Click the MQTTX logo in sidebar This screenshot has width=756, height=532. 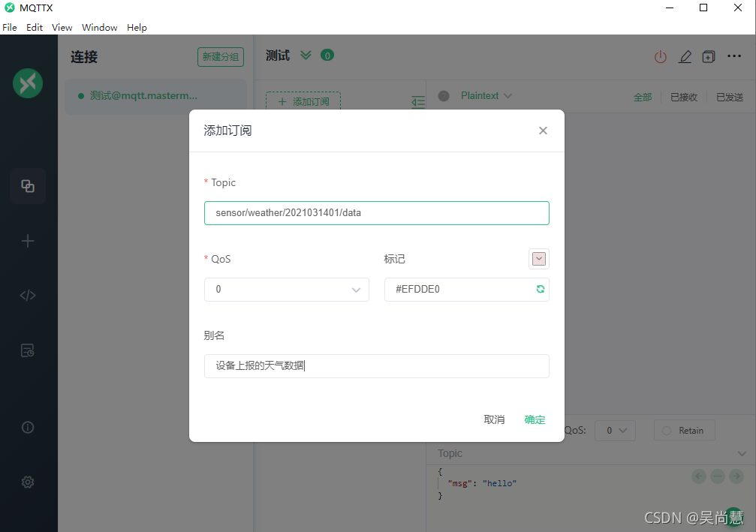28,83
